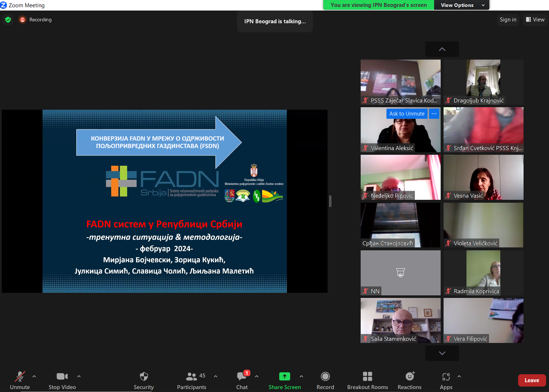
Task: Click muted mic icon on NN label
Action: click(366, 291)
